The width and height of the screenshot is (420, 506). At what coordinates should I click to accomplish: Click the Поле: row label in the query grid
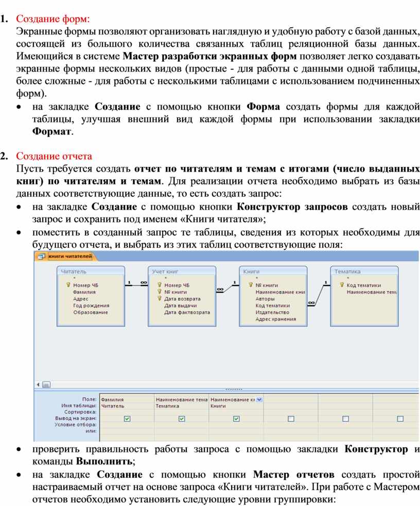click(x=89, y=399)
